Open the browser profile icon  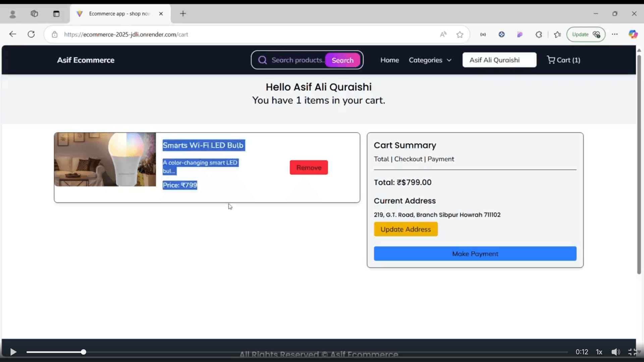tap(13, 14)
